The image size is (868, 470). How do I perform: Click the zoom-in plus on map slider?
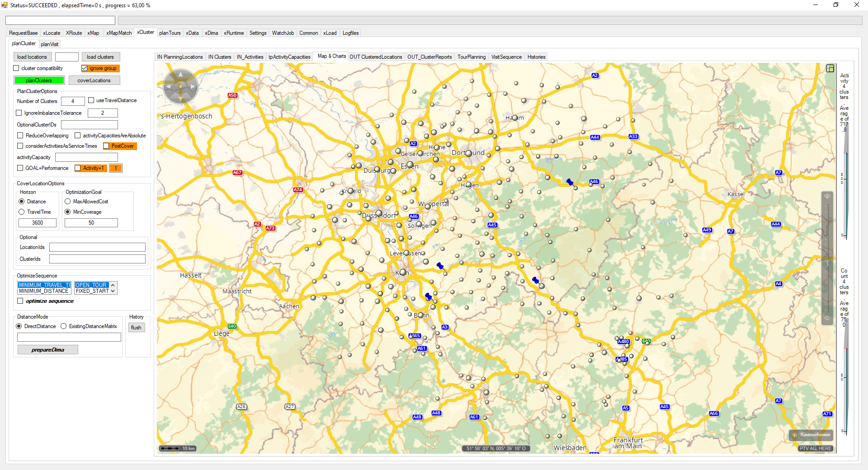click(x=827, y=197)
